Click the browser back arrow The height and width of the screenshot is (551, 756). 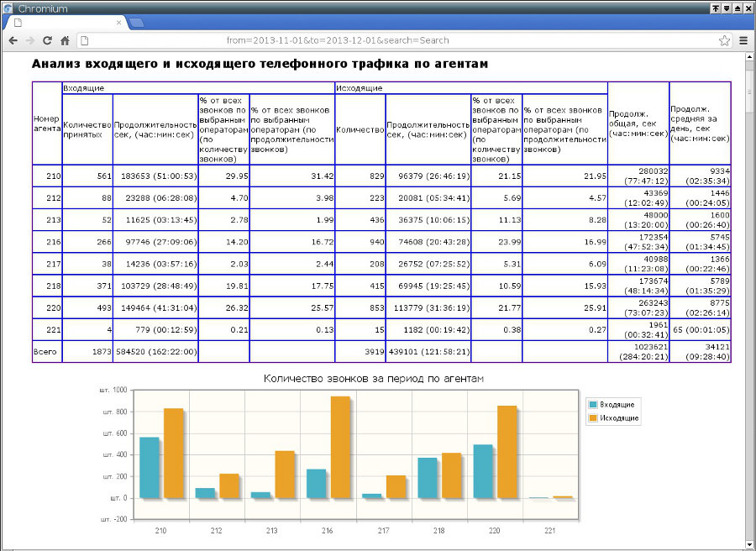pos(13,40)
